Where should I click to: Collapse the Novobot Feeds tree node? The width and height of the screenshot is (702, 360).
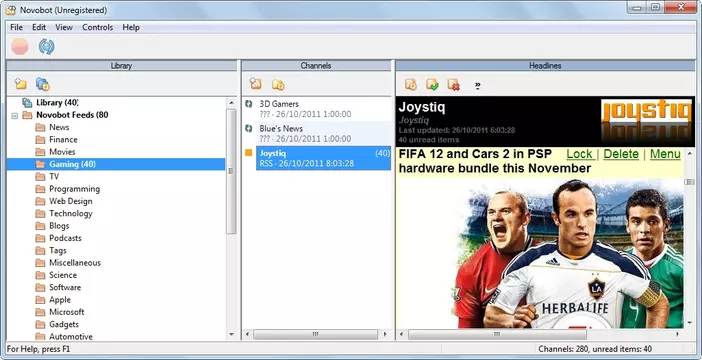point(14,115)
